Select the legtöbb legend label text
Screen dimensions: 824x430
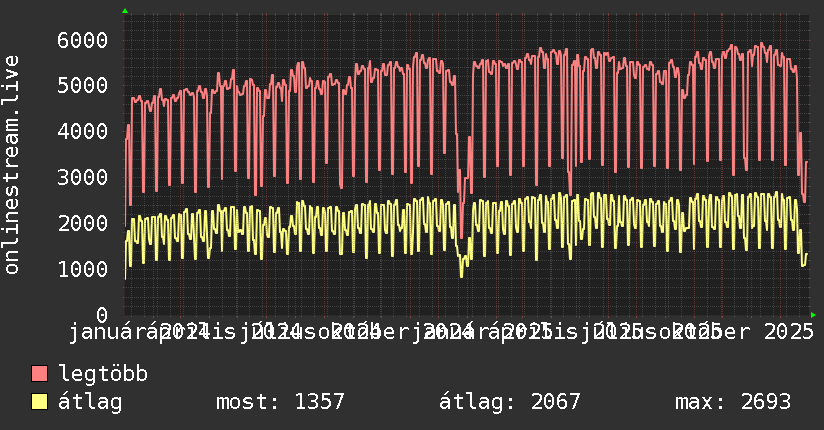click(104, 374)
